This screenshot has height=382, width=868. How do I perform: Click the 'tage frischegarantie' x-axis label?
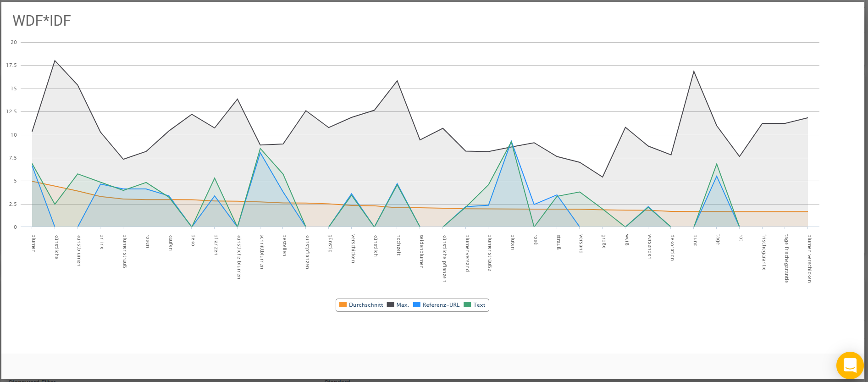point(786,259)
